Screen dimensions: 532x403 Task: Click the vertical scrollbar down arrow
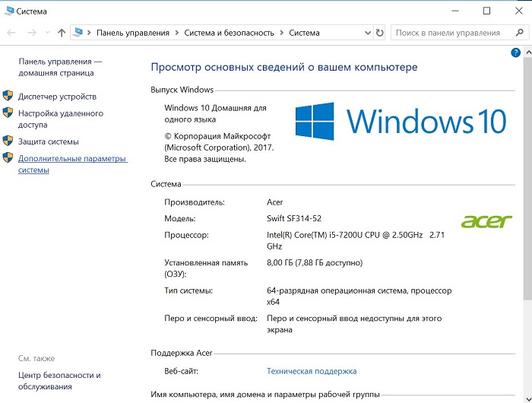[528, 398]
